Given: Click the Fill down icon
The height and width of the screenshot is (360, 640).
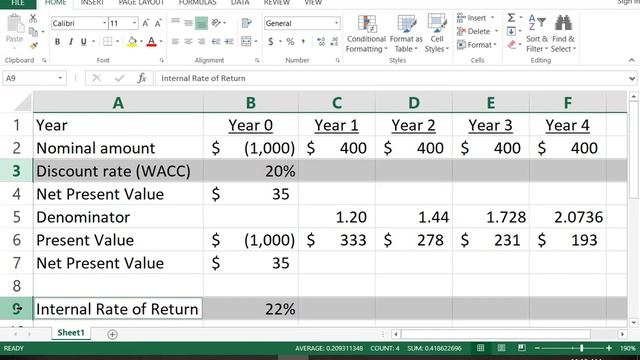Looking at the screenshot, I should pyautogui.click(x=511, y=31).
